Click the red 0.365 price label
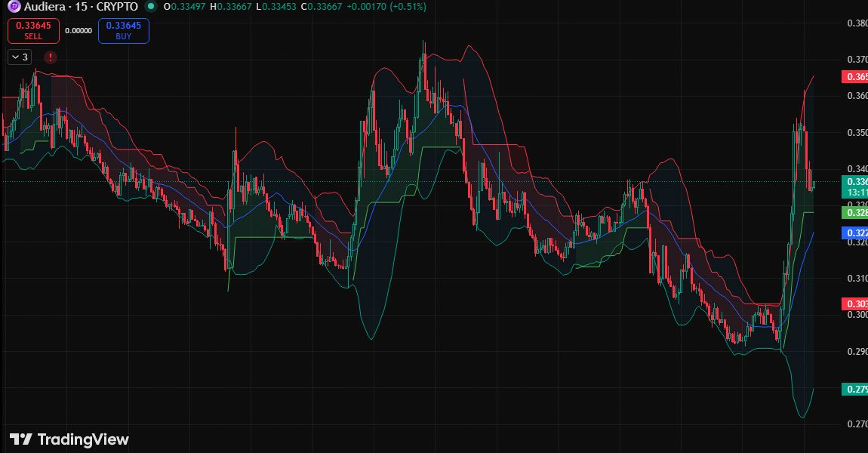The height and width of the screenshot is (453, 868). [x=854, y=77]
